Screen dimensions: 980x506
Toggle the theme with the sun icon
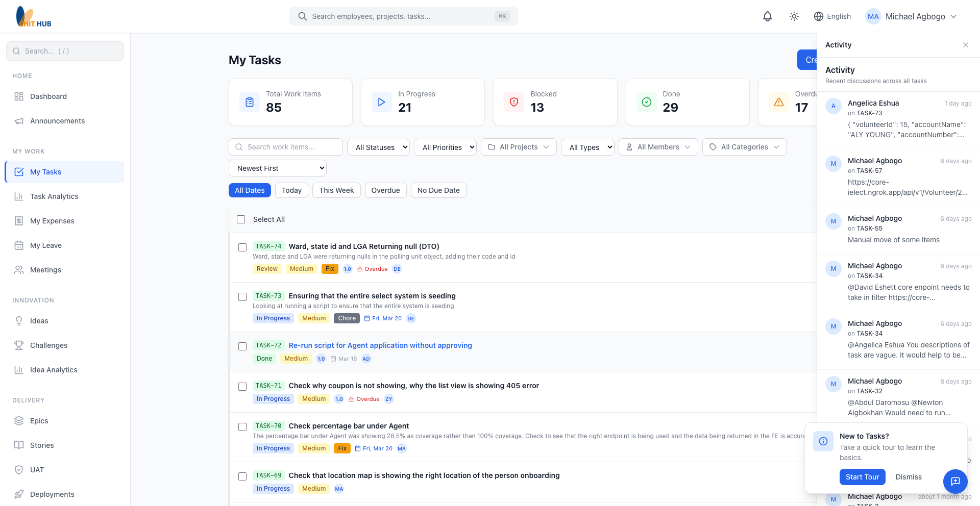click(794, 16)
